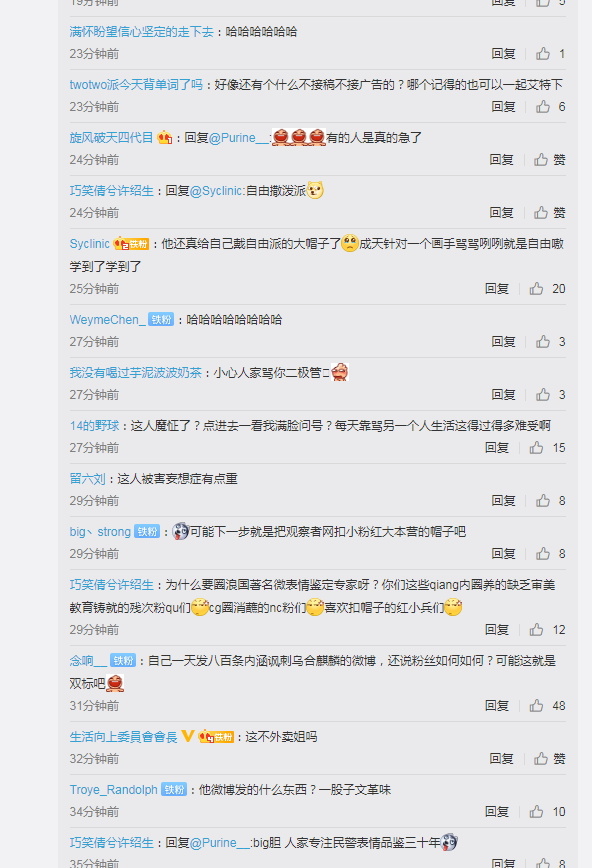
Task: Toggle 赞 on 生活向上委員會會長's comment
Action: [550, 758]
